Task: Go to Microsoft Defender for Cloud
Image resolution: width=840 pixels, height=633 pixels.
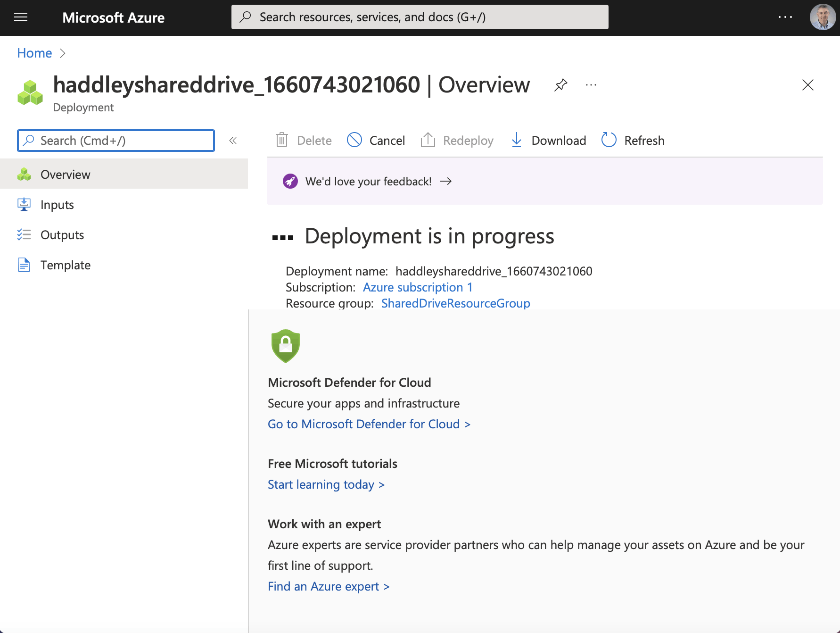Action: click(369, 424)
